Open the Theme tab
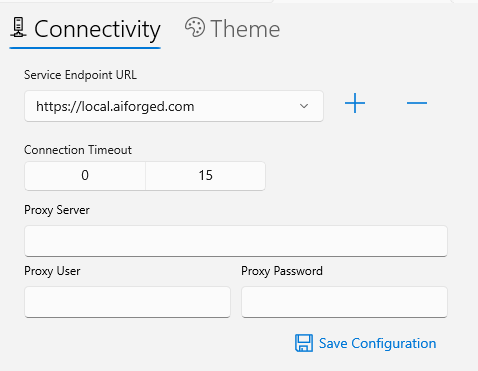This screenshot has width=478, height=371. [233, 29]
